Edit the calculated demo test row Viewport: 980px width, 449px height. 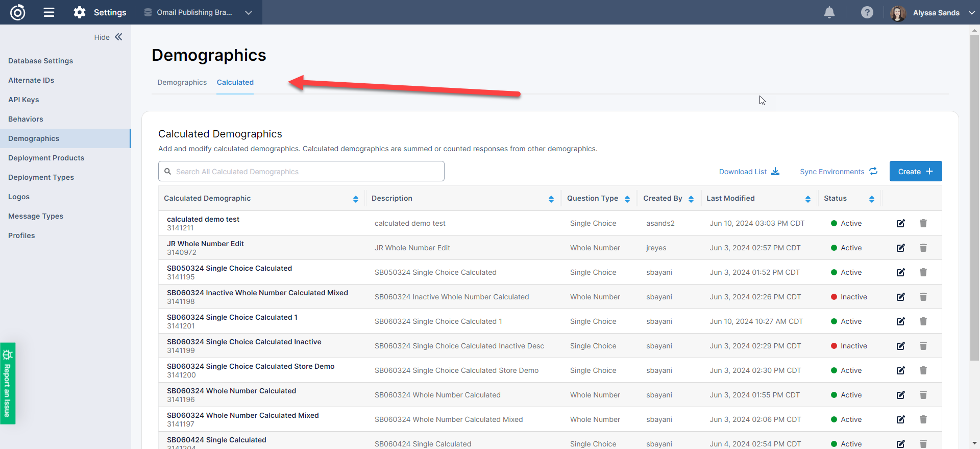point(900,223)
